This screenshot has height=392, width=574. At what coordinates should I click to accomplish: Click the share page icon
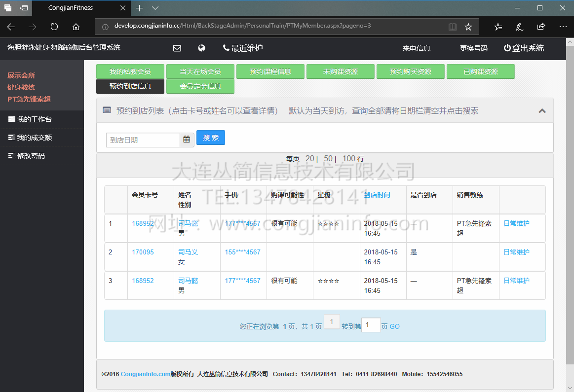pyautogui.click(x=541, y=27)
